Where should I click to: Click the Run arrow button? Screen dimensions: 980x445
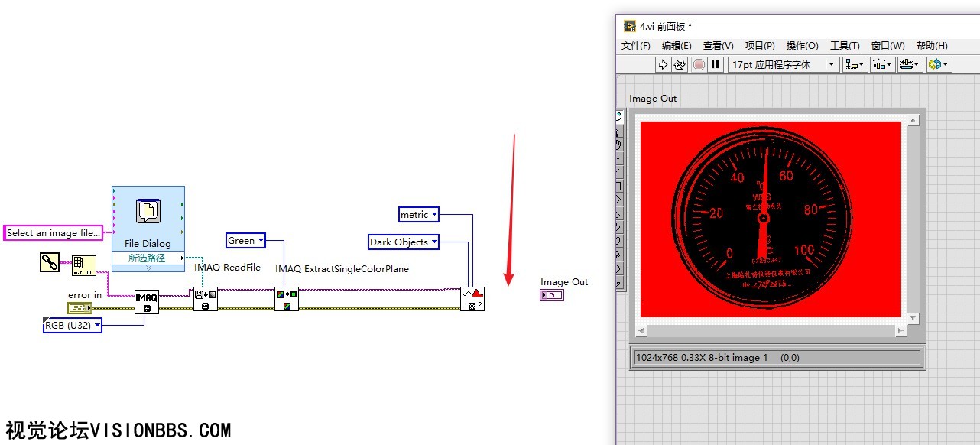click(x=663, y=65)
